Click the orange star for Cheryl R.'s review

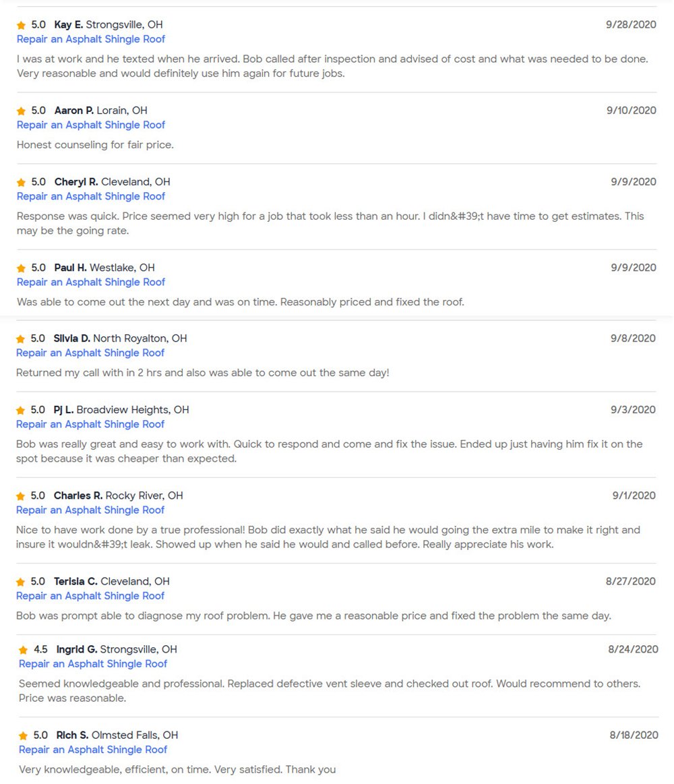[21, 183]
